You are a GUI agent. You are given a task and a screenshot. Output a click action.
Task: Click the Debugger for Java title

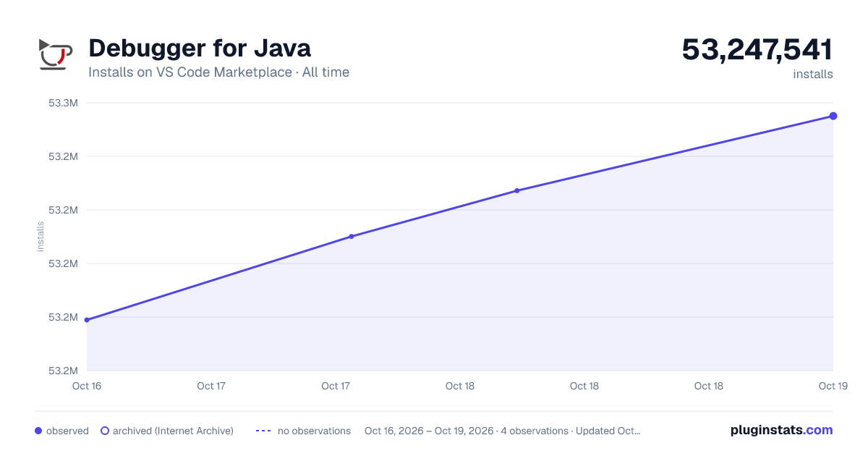(x=200, y=48)
